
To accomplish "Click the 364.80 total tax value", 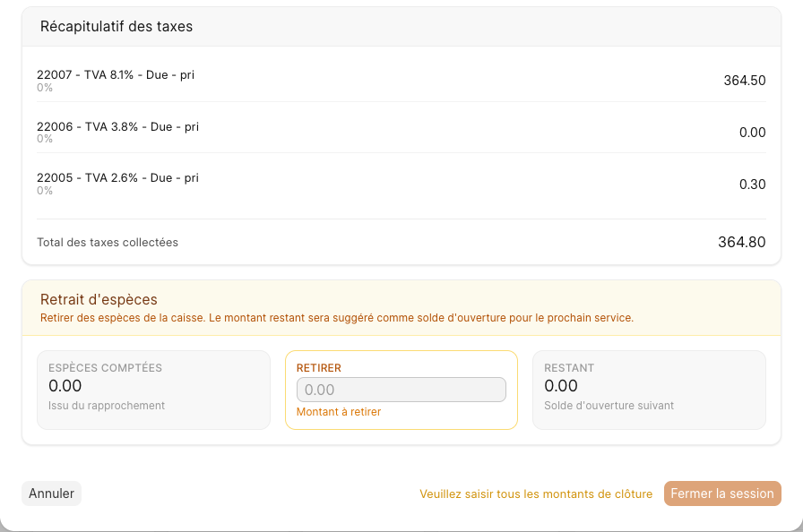I will [x=741, y=242].
